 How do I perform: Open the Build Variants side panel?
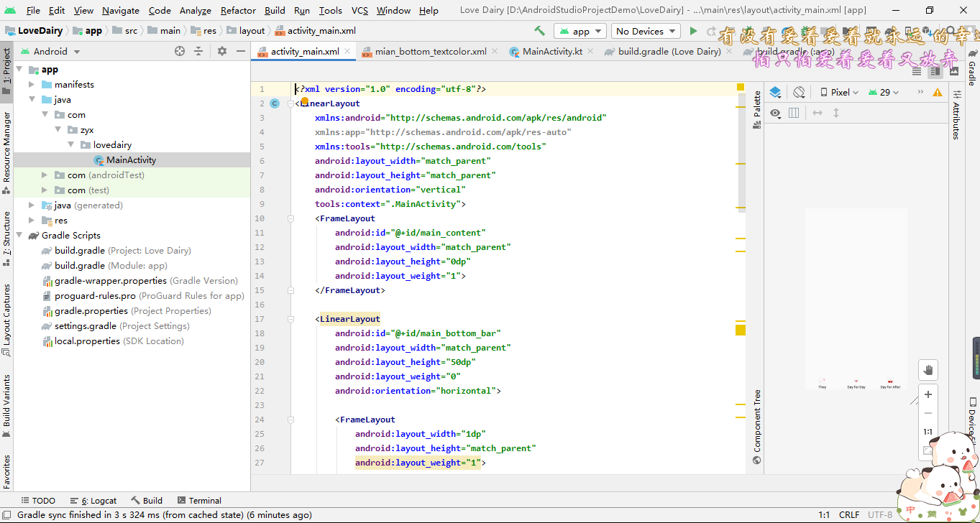[x=6, y=406]
